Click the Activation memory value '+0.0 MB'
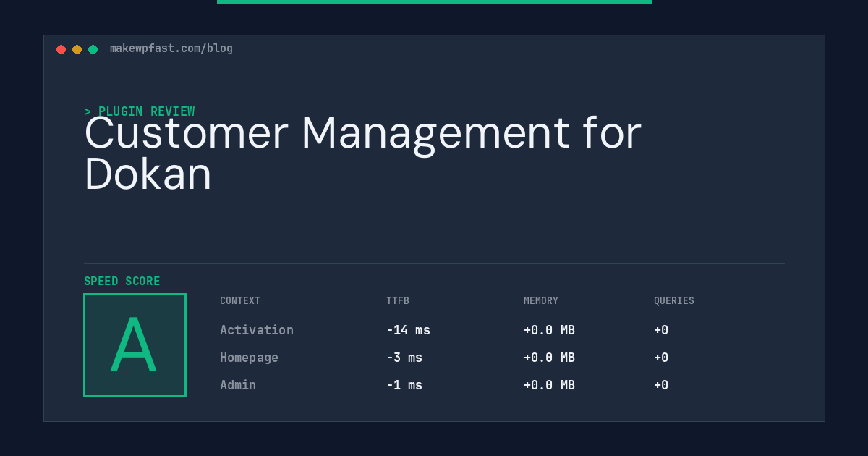Viewport: 868px width, 456px height. coord(549,330)
